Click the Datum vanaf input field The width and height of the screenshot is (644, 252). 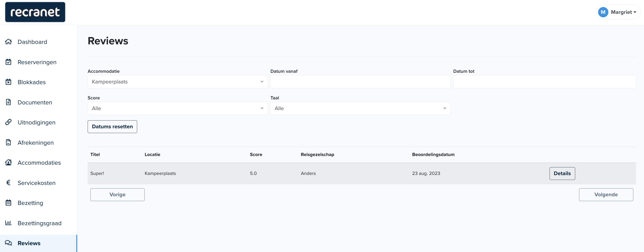pyautogui.click(x=360, y=82)
